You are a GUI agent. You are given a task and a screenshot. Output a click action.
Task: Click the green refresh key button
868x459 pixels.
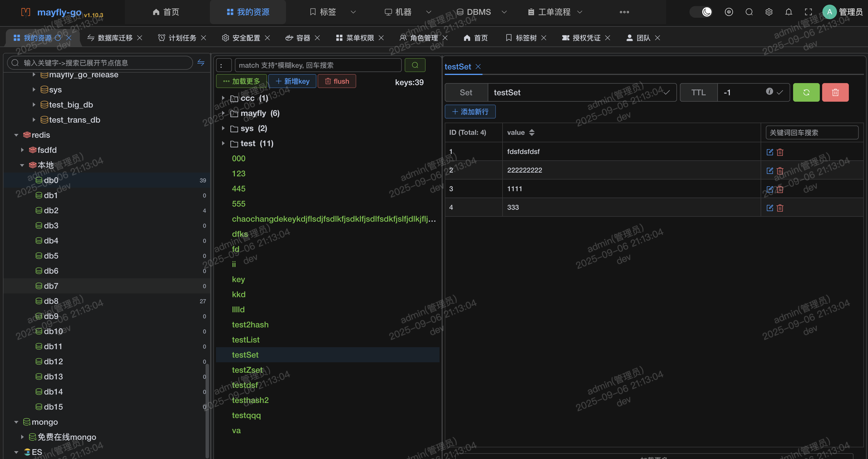click(806, 92)
